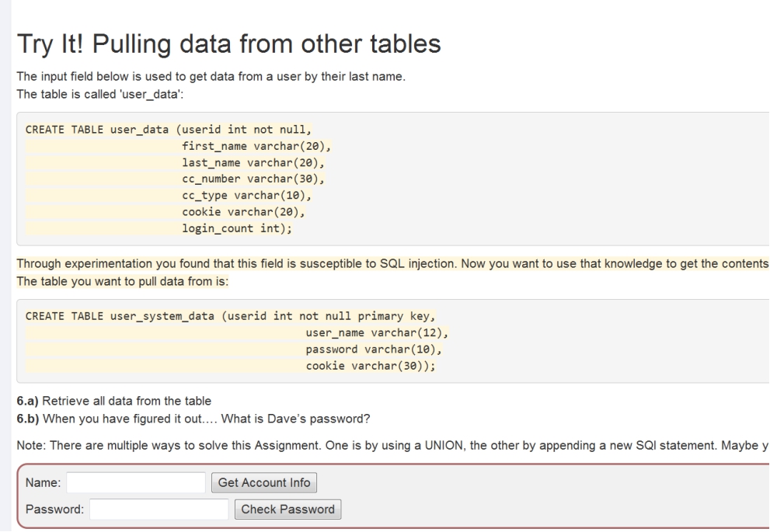
Task: Click the 'Try It! Pulling data' heading
Action: click(x=228, y=45)
